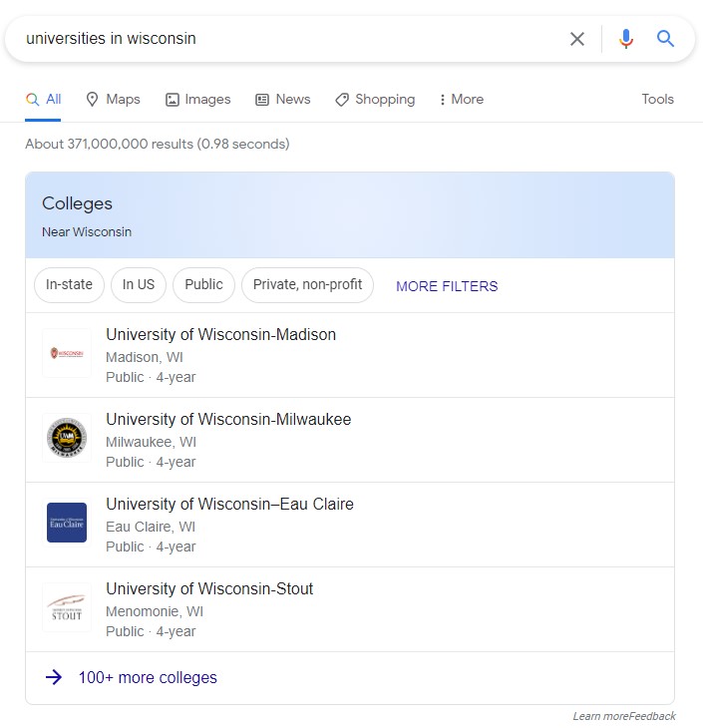The width and height of the screenshot is (703, 728).
Task: Expand MORE FILTERS for colleges
Action: click(447, 286)
